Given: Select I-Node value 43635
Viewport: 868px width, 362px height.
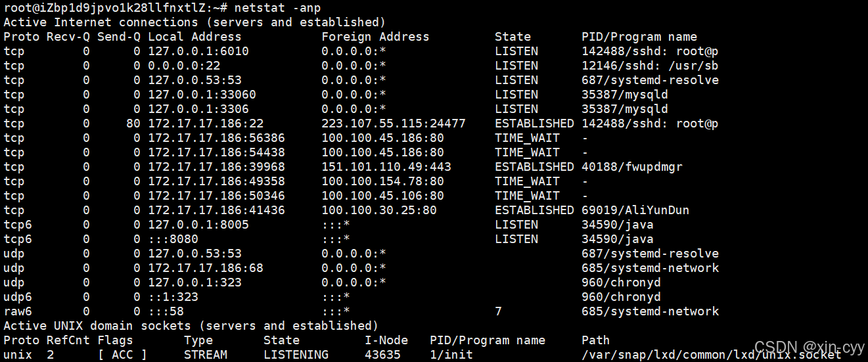Looking at the screenshot, I should [x=382, y=355].
